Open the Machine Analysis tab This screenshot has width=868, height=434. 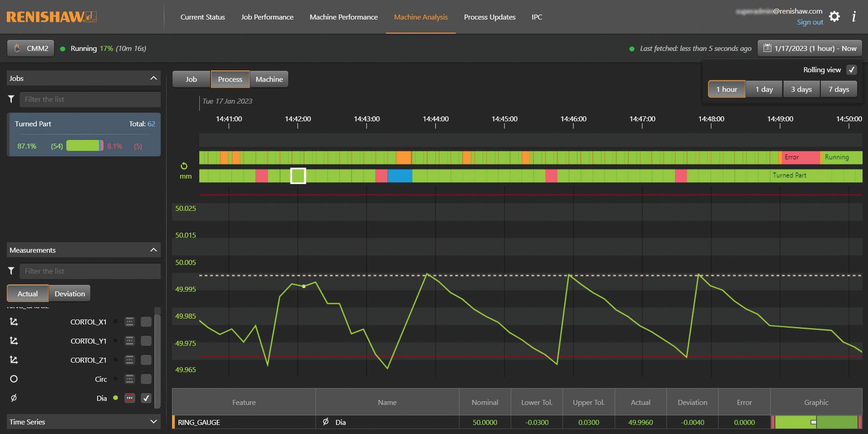(421, 17)
